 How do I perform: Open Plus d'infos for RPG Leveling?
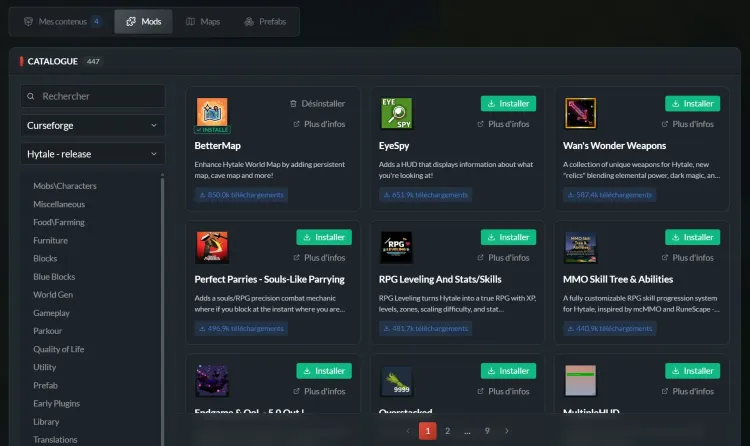coord(503,257)
